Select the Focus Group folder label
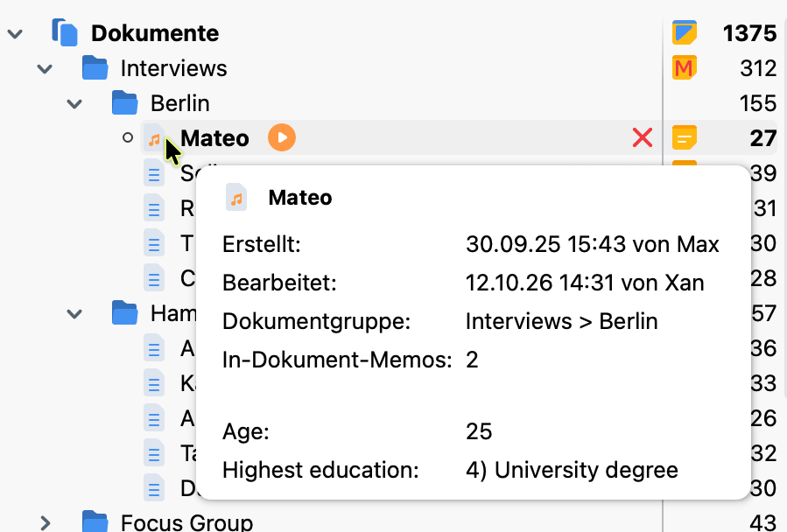 186,522
